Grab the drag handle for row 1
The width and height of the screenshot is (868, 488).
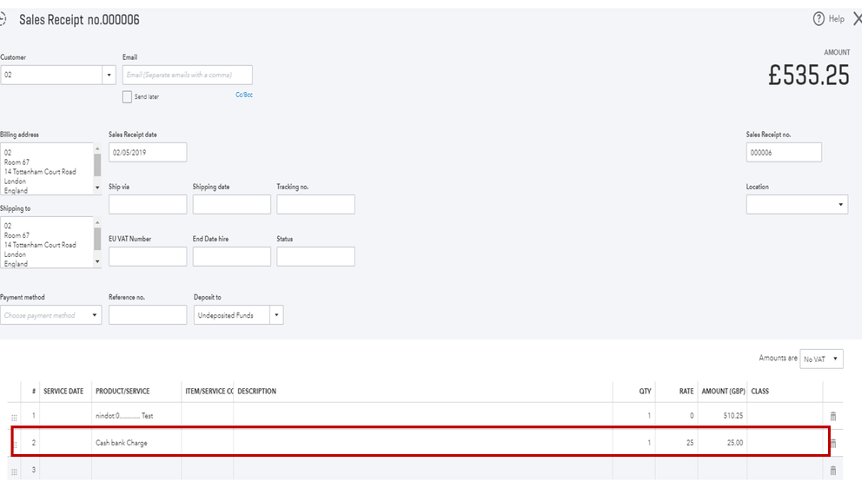(x=13, y=418)
